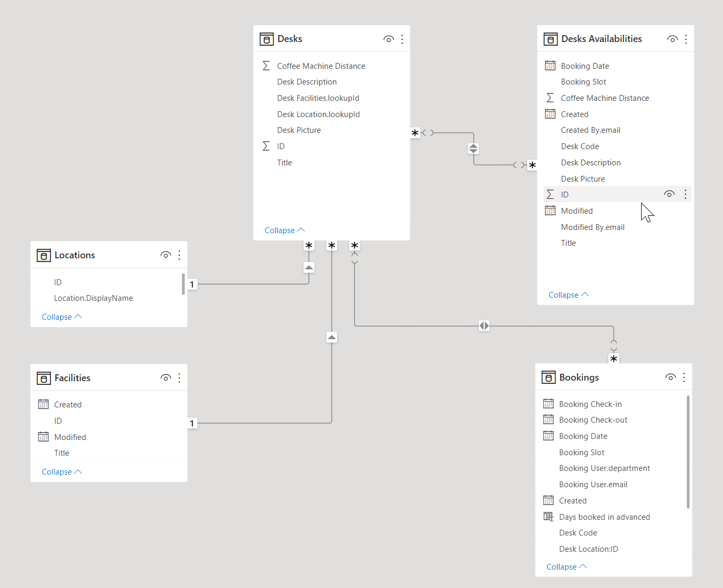
Task: Select Modified By.email field
Action: point(593,227)
